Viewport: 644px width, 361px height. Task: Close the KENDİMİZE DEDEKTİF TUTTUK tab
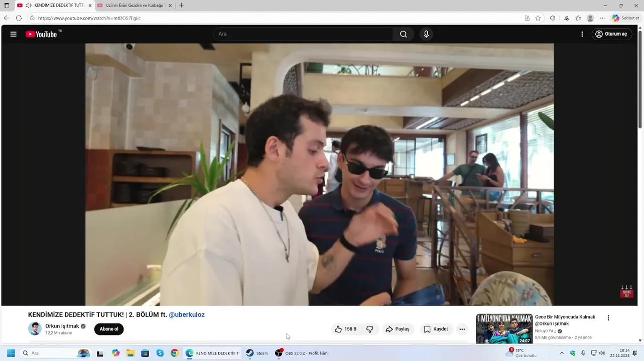[x=90, y=6]
